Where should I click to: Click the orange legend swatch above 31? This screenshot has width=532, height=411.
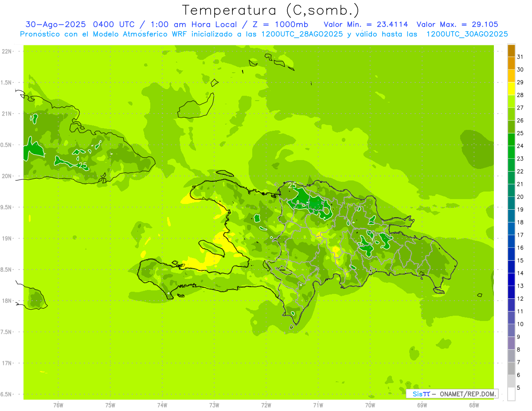511,51
